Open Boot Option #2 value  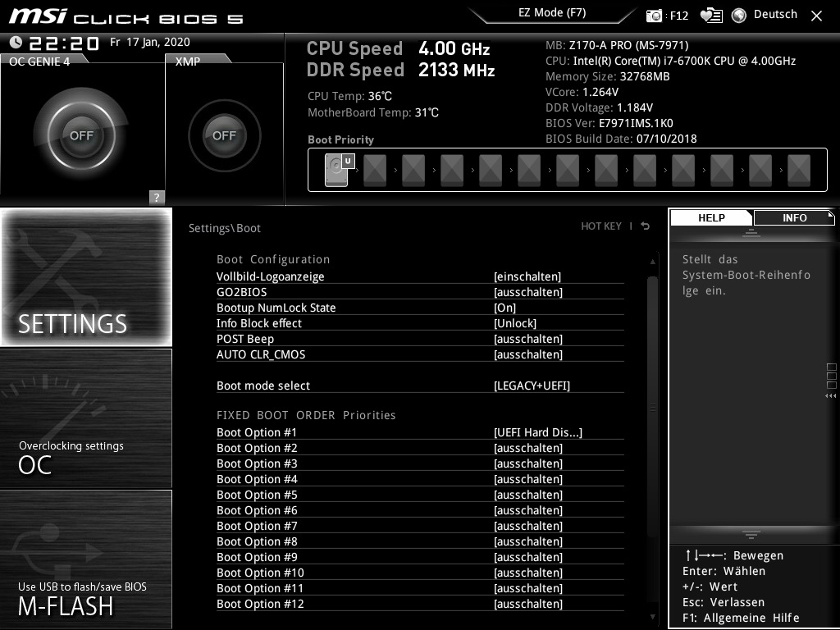click(x=528, y=447)
